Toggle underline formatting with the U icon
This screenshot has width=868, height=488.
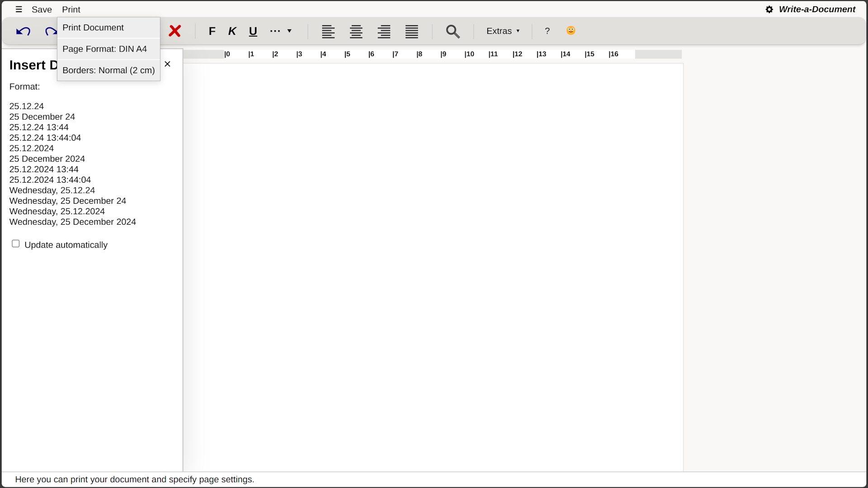coord(253,31)
